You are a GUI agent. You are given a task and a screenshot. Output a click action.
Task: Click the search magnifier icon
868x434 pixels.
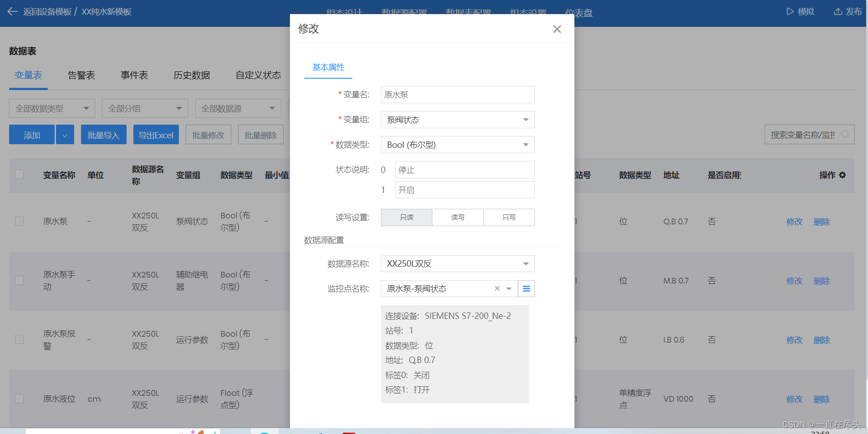[845, 135]
